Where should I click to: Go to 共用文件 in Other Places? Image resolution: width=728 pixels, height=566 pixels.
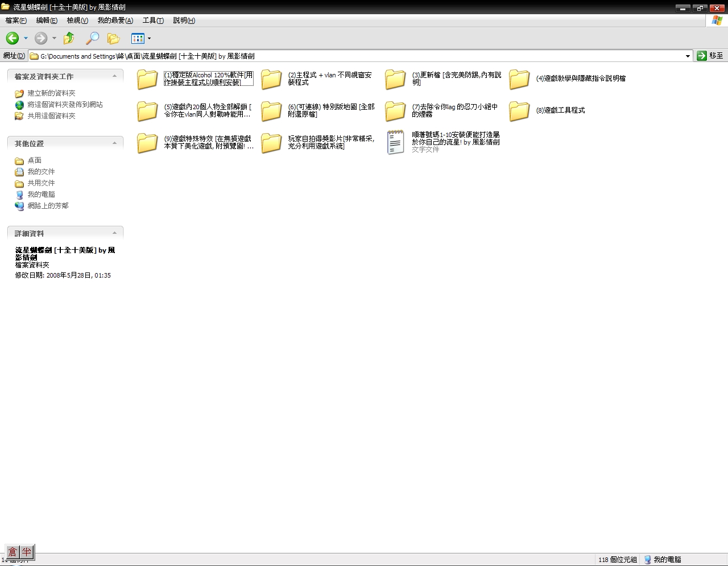(x=42, y=183)
